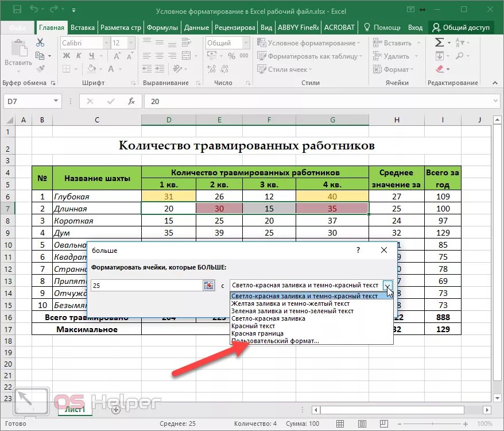Click the format dropdown arrow in dialog

pos(387,285)
